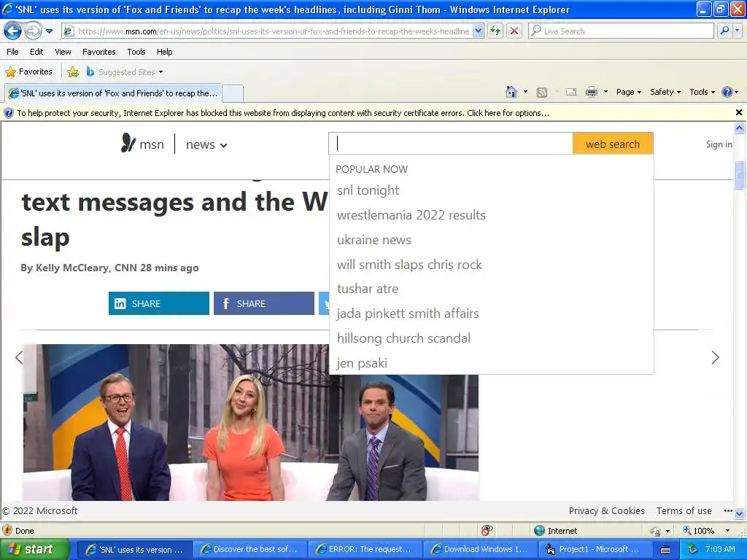This screenshot has height=560, width=747.
Task: Open the Page command bar menu
Action: 629,92
